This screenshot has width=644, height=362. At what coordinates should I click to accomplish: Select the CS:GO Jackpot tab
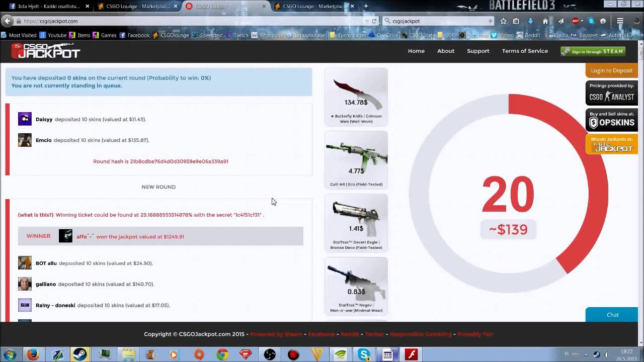pyautogui.click(x=225, y=6)
